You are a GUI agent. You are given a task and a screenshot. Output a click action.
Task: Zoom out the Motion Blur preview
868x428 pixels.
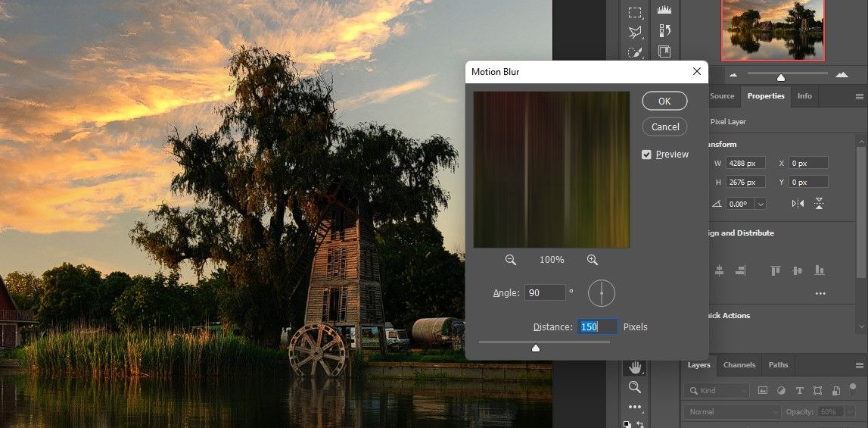point(510,260)
